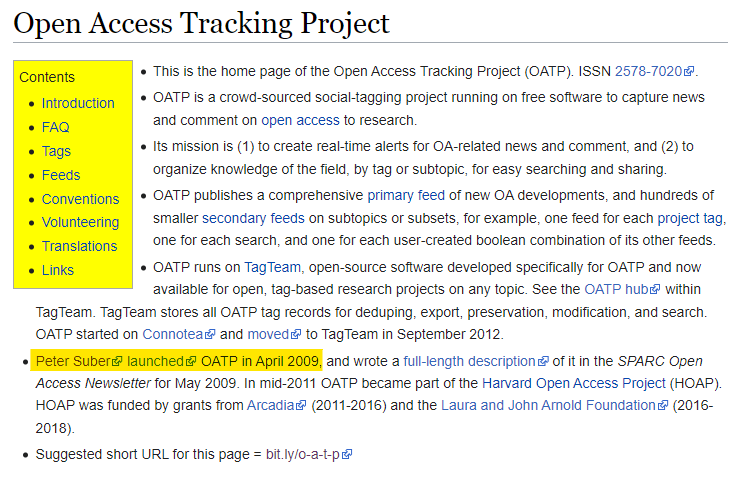Click the 'Open Access Tracking Project' page heading
The height and width of the screenshot is (477, 735).
pos(201,22)
